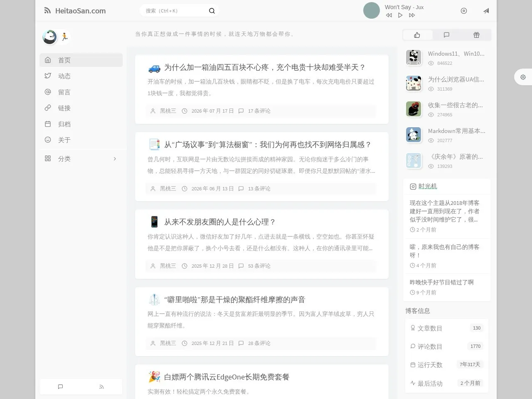This screenshot has width=532, height=399.
Task: Click the search magnifier icon
Action: 212,11
